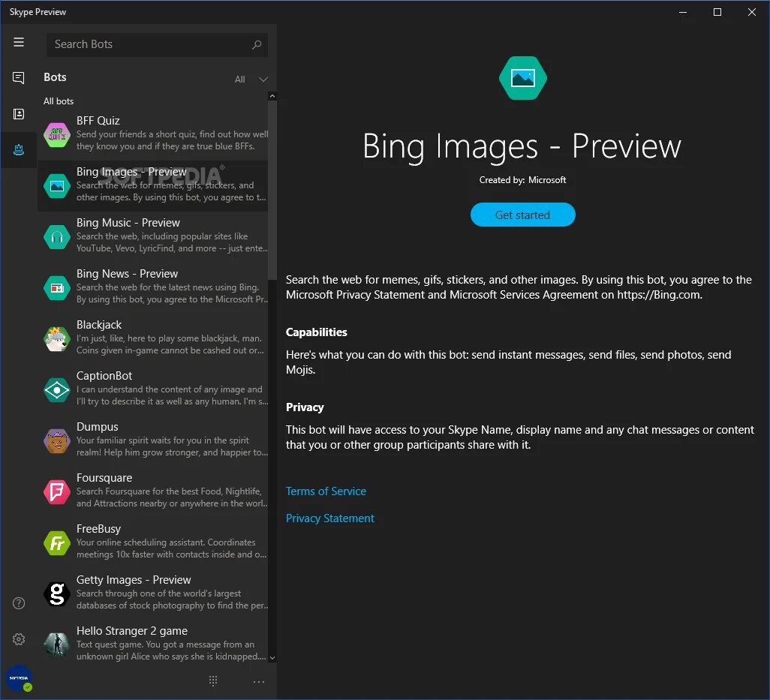Open the dial pad icon
Image resolution: width=770 pixels, height=700 pixels.
[x=212, y=680]
